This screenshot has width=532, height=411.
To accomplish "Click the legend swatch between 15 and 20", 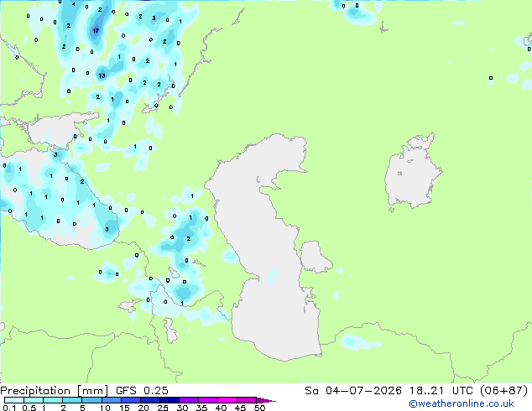I will point(130,400).
